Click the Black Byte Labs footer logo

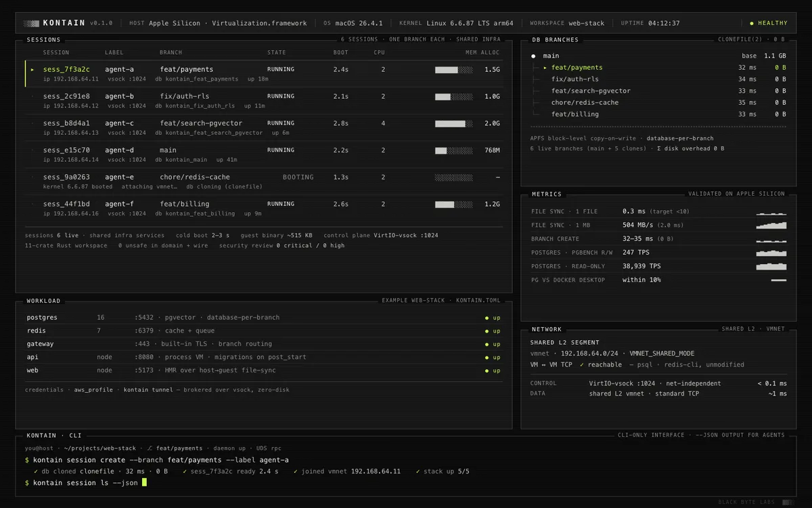tap(757, 503)
